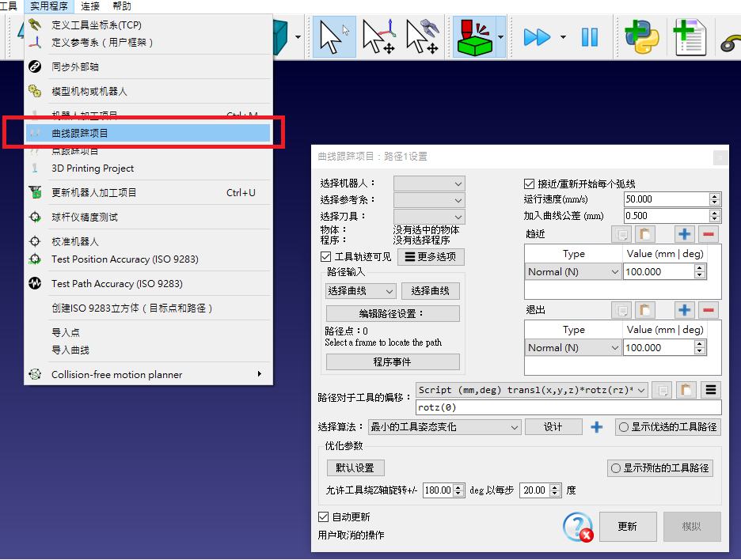This screenshot has width=741, height=560.
Task: Click the 设计 button
Action: [x=553, y=427]
